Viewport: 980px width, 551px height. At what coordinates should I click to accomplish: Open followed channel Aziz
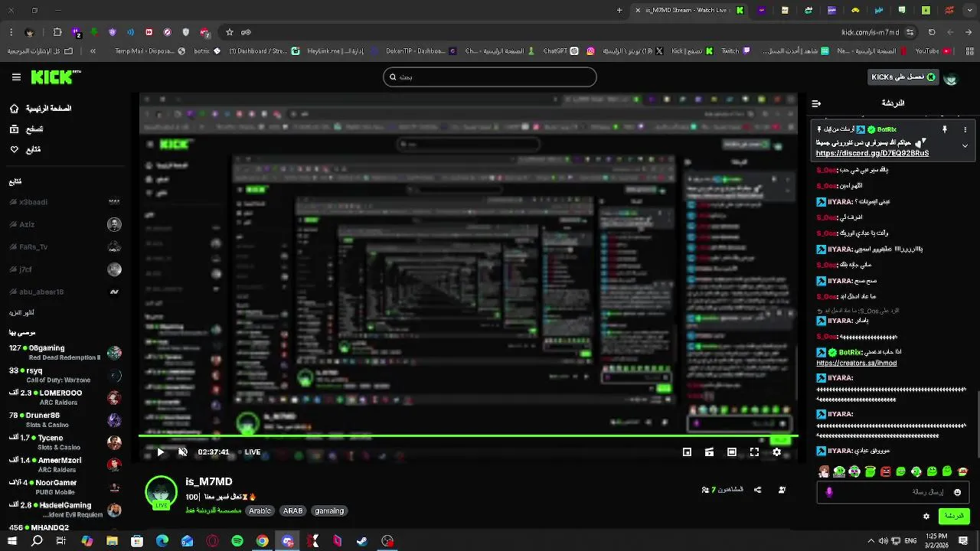[x=65, y=224]
